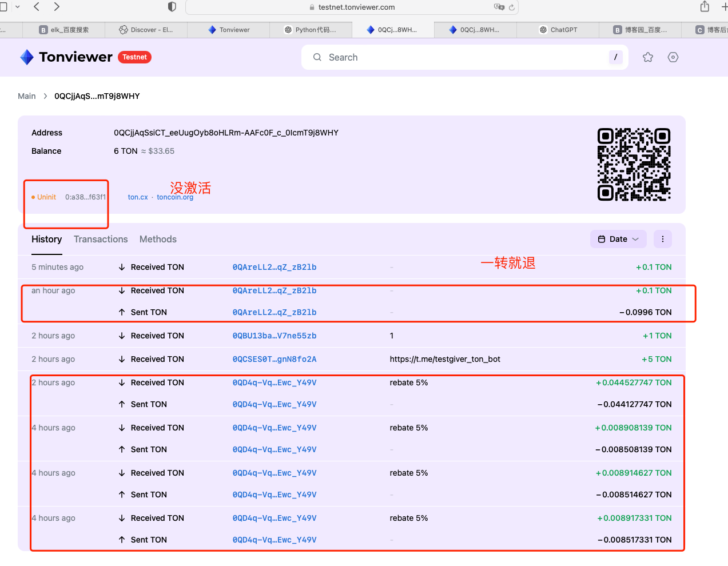Click received arrow icon in +1 TON row
The height and width of the screenshot is (566, 728).
[x=122, y=336]
